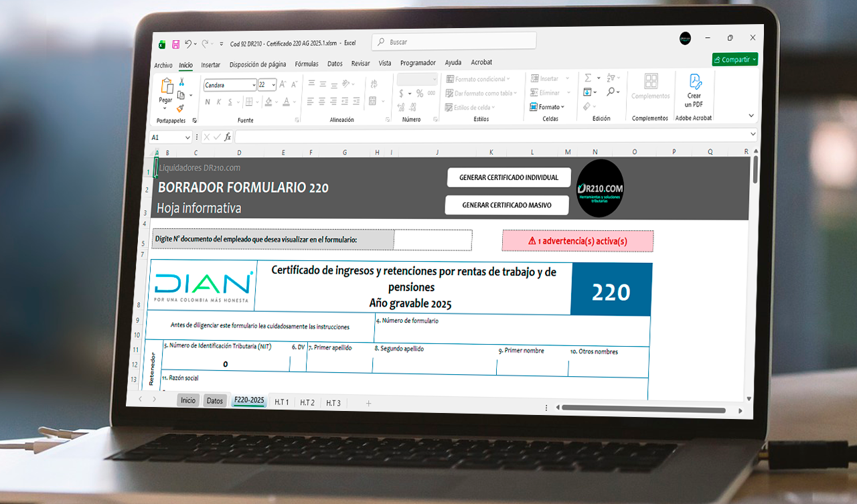Click the percent style icon
This screenshot has height=504, width=857.
coord(420,94)
